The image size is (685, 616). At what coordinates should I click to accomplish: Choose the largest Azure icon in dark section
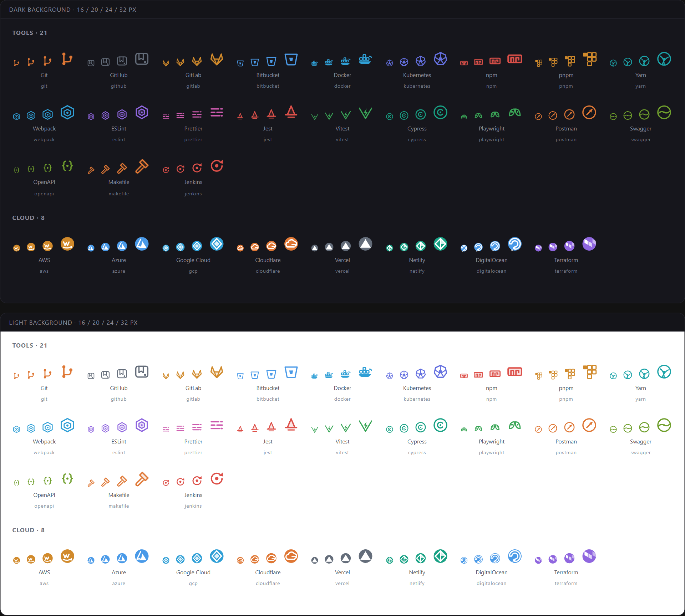click(142, 244)
